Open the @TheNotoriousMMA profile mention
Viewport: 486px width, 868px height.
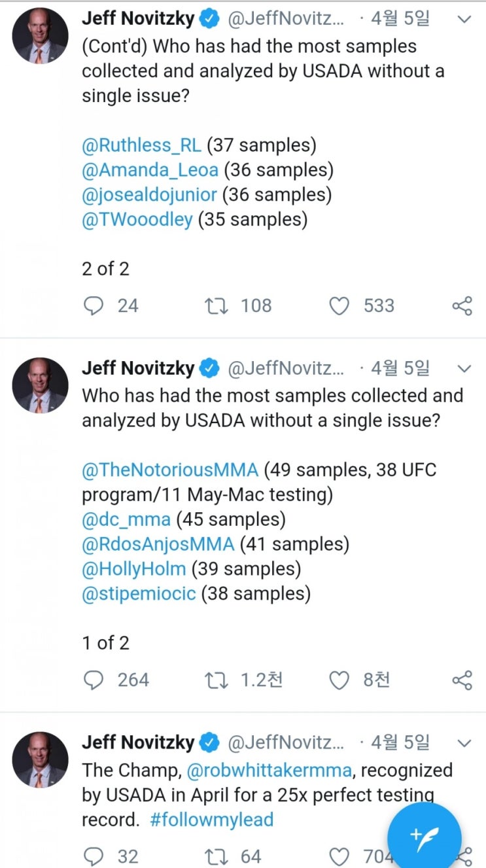pyautogui.click(x=170, y=470)
